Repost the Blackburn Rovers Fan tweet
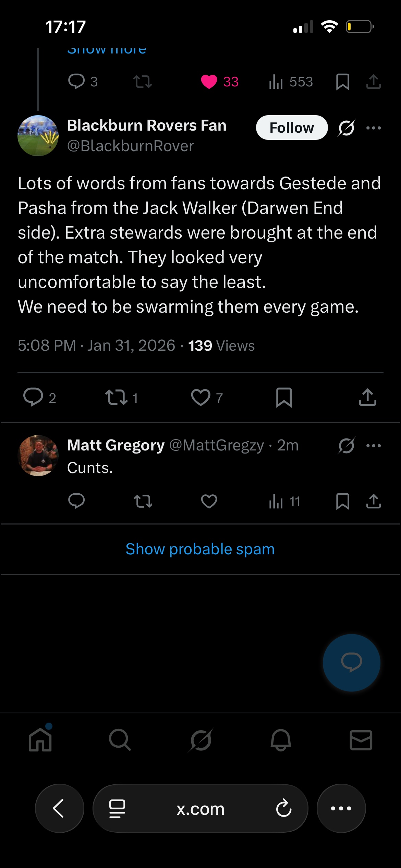This screenshot has height=868, width=401. [x=117, y=398]
